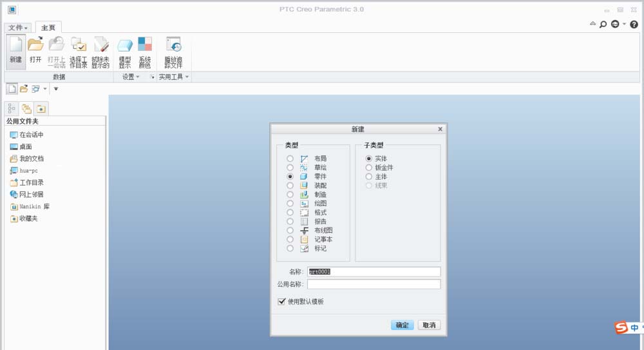Select the 布局 type radio button
Screen dimensions: 644x350
pyautogui.click(x=290, y=159)
